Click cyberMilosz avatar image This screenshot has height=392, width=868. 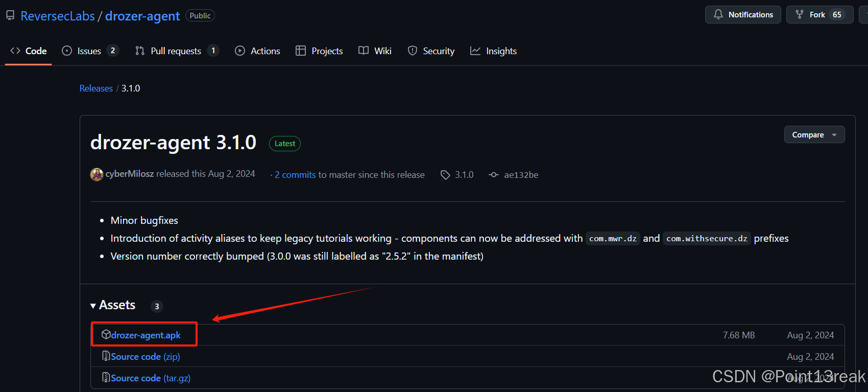[x=97, y=174]
